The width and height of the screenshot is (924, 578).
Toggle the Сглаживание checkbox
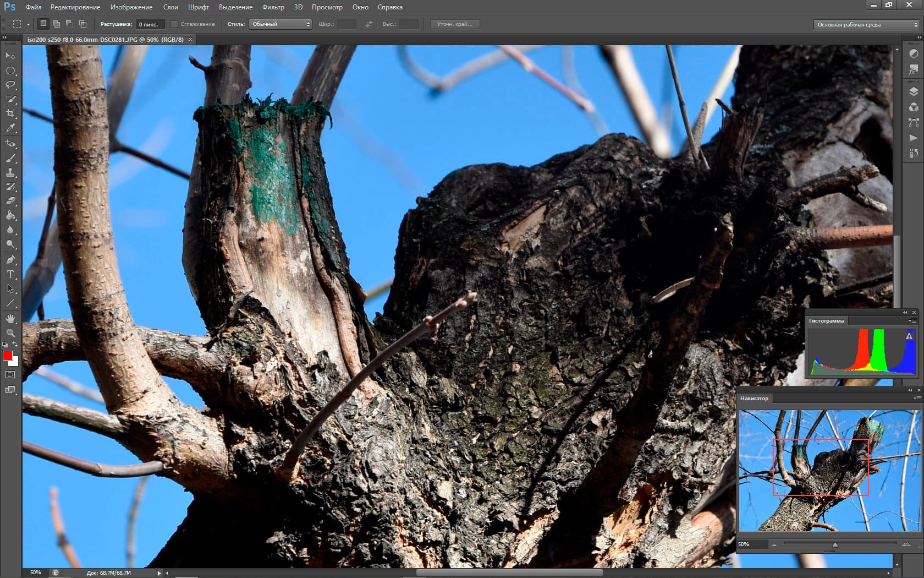tap(174, 24)
